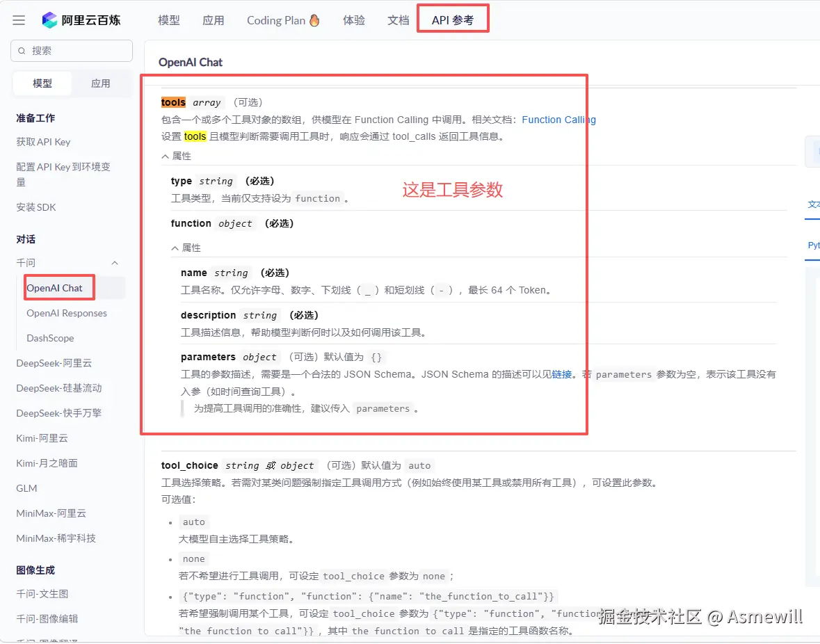Click the none option bullet value
Image resolution: width=820 pixels, height=644 pixels.
(193, 559)
